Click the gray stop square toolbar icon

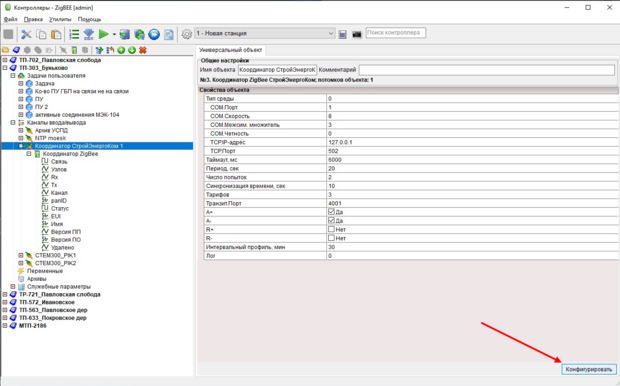pyautogui.click(x=8, y=34)
